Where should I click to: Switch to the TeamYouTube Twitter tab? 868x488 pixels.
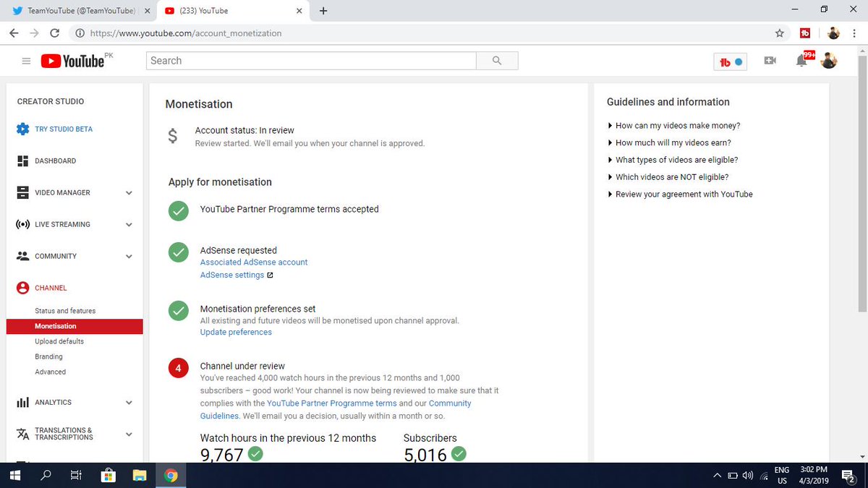coord(77,11)
